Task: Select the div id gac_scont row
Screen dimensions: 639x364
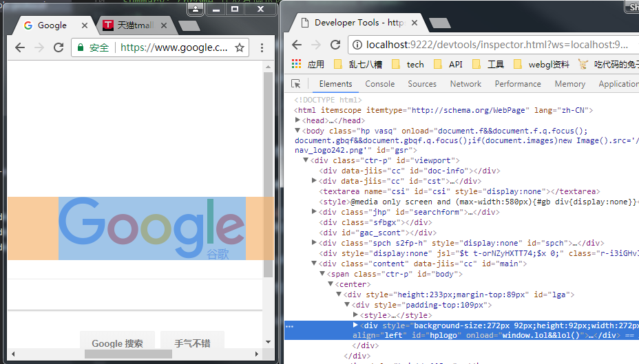Action: [x=377, y=233]
